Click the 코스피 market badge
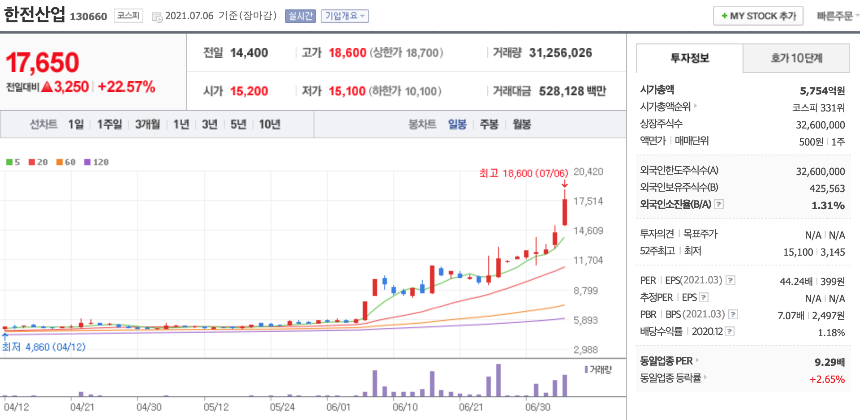The width and height of the screenshot is (868, 420). coord(129,16)
